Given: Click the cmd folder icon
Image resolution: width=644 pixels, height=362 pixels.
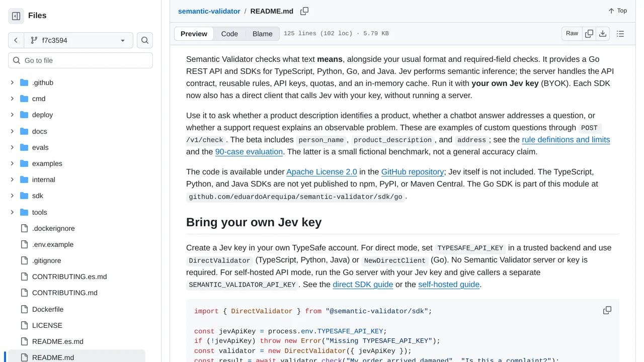Looking at the screenshot, I should click(x=24, y=99).
